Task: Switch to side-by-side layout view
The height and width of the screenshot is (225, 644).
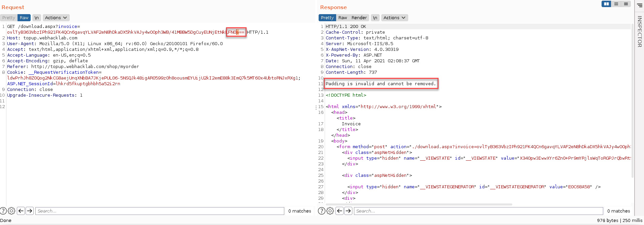Action: coord(606,4)
